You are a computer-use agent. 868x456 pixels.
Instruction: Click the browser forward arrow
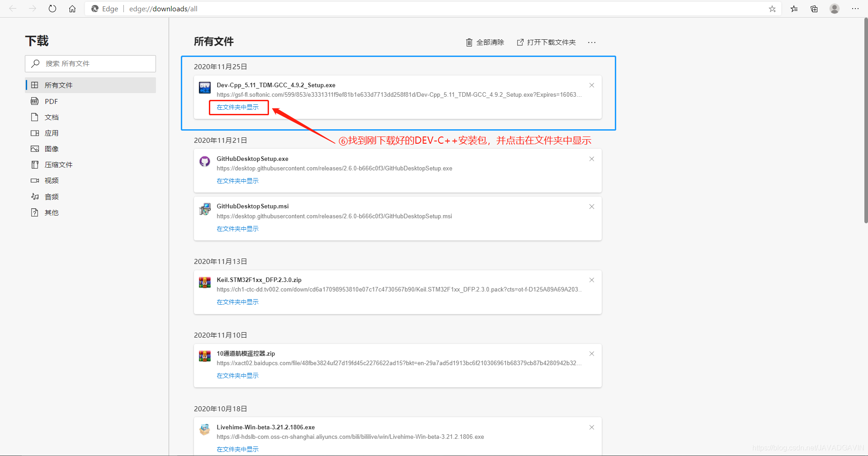[x=33, y=9]
